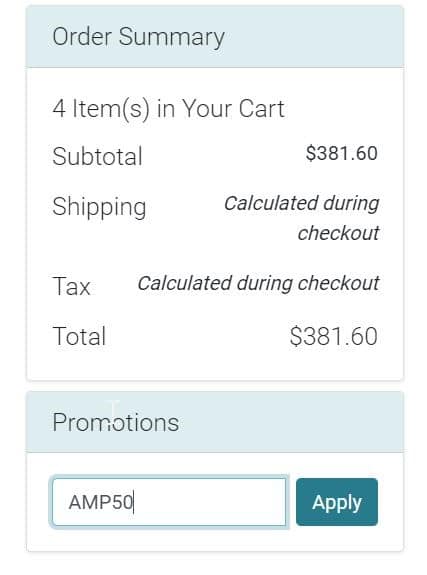Click the Promotions section header
The width and height of the screenshot is (427, 575).
pos(215,422)
